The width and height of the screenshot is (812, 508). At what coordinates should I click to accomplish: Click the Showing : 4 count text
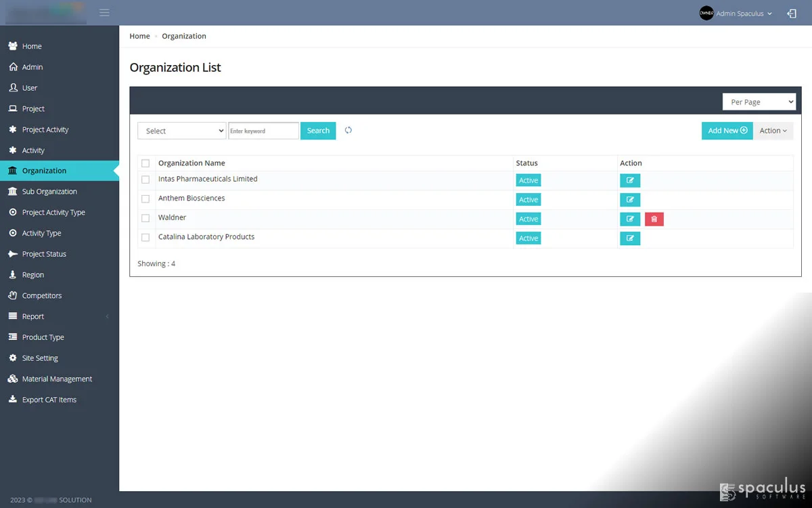tap(156, 263)
